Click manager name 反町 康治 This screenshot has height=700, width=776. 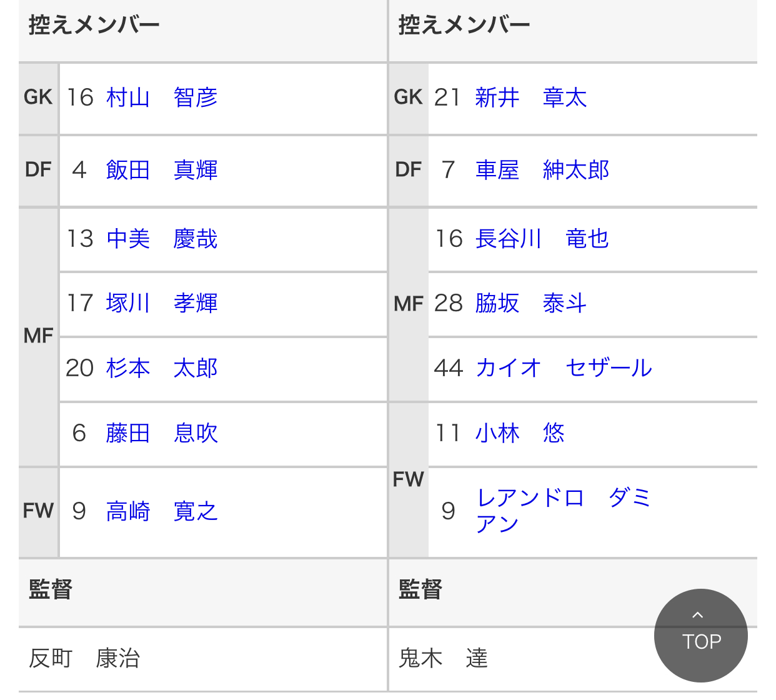pos(84,658)
